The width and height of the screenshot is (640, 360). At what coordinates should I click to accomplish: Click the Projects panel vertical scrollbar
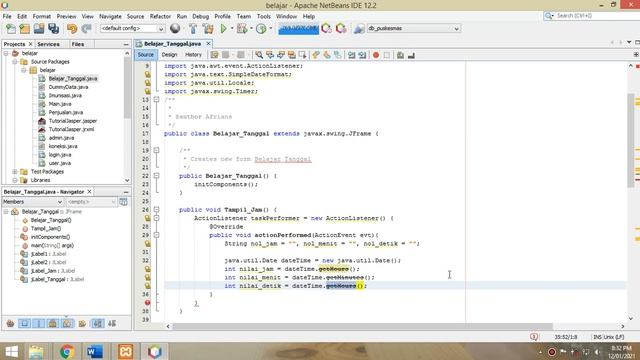(127, 88)
